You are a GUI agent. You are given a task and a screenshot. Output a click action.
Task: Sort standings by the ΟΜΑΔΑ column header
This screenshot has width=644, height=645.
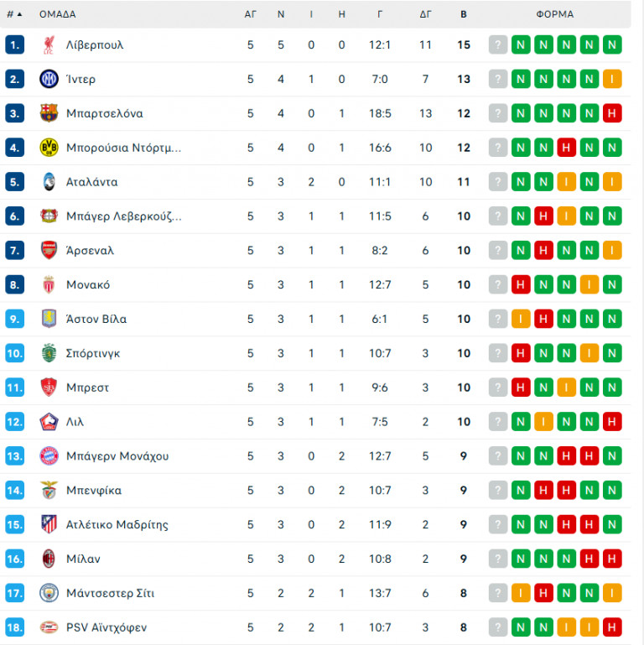click(x=57, y=14)
